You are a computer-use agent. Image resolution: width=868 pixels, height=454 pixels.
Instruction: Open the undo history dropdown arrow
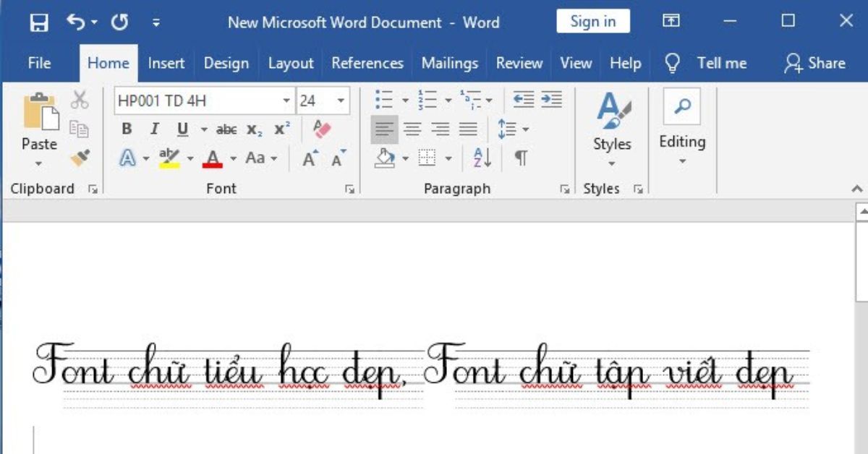(x=95, y=23)
